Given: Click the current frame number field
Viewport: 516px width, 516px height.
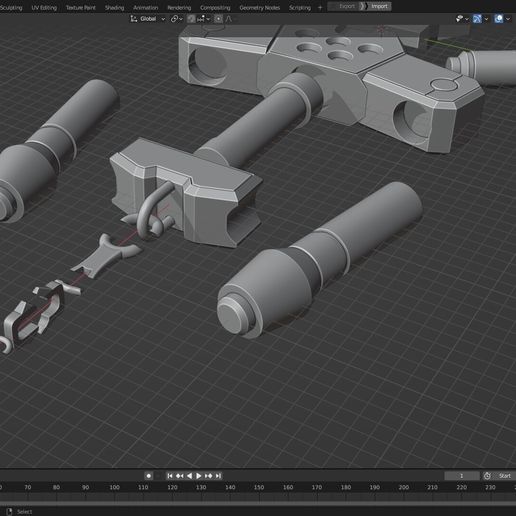Looking at the screenshot, I should [462, 476].
